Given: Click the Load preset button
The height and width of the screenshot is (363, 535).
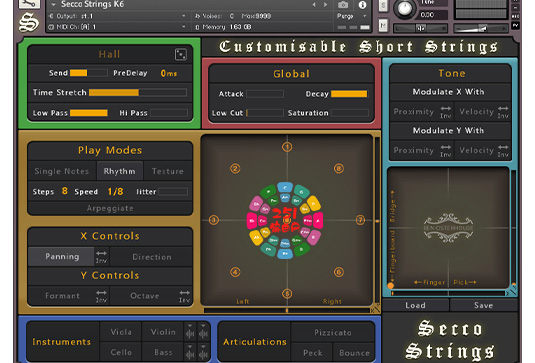Looking at the screenshot, I should 415,305.
